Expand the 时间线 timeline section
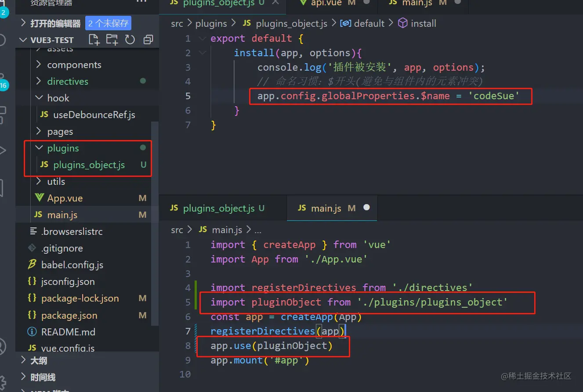The width and height of the screenshot is (583, 392). [24, 378]
